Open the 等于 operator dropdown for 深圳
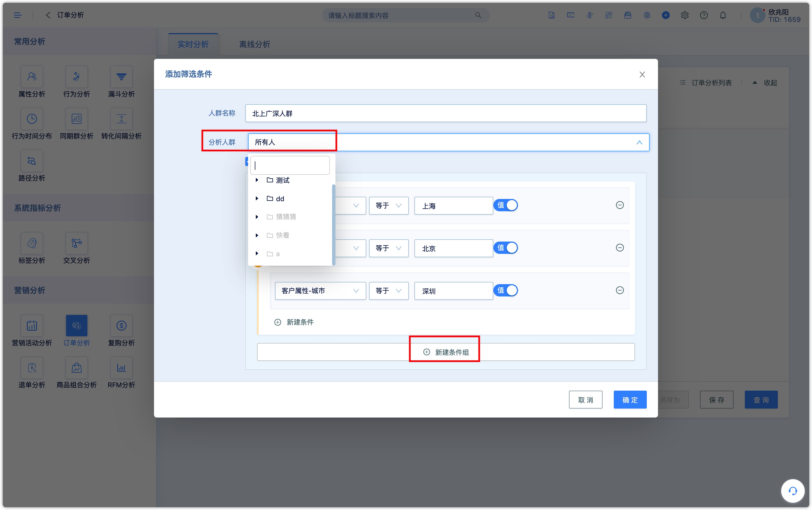Screen dimensions: 812x510 point(388,291)
